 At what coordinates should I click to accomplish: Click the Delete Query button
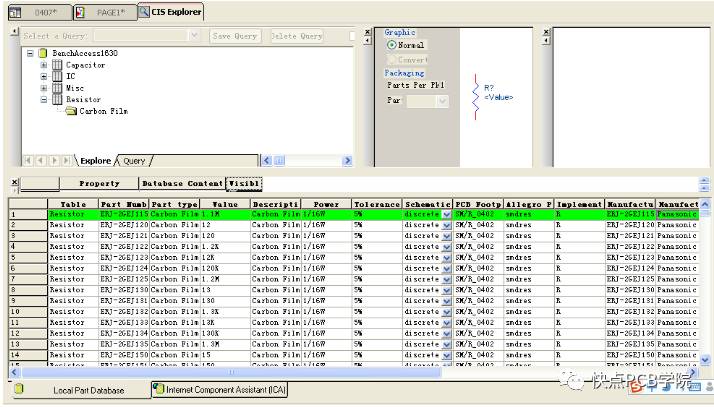(296, 36)
